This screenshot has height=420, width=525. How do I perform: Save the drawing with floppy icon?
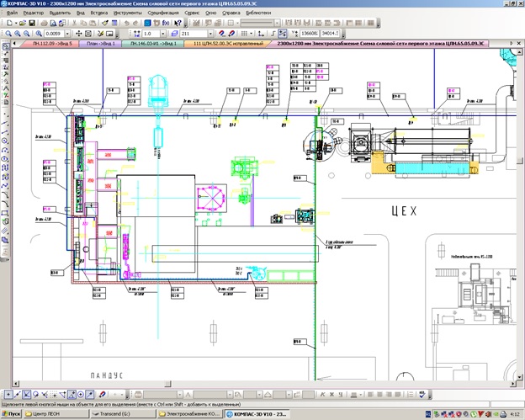click(x=32, y=23)
